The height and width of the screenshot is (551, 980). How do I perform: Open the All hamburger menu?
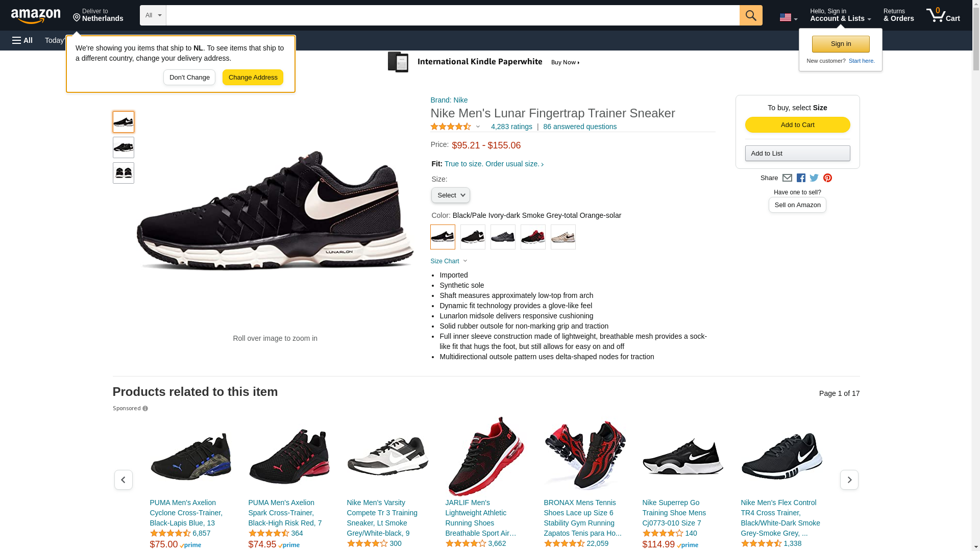[22, 40]
